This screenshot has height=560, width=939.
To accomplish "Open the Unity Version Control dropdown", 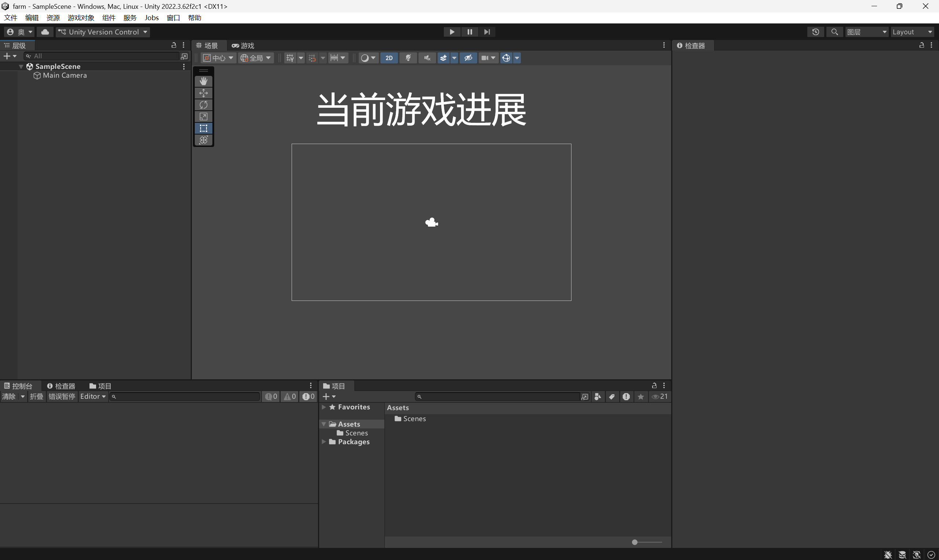I will [x=103, y=32].
